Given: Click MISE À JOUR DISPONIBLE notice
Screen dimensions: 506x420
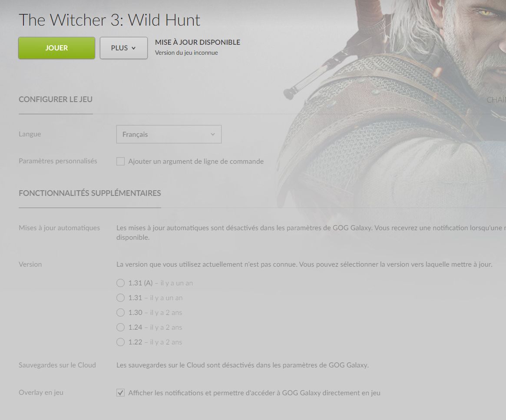Looking at the screenshot, I should tap(198, 42).
